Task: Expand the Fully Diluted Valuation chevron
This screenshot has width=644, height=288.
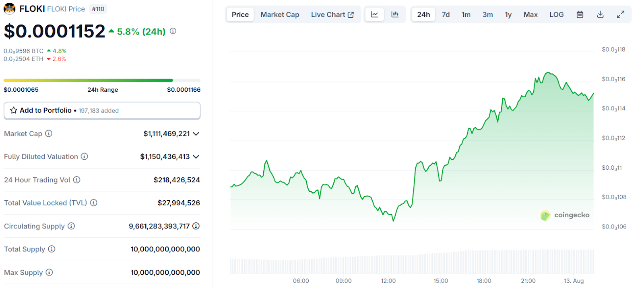Action: [196, 156]
